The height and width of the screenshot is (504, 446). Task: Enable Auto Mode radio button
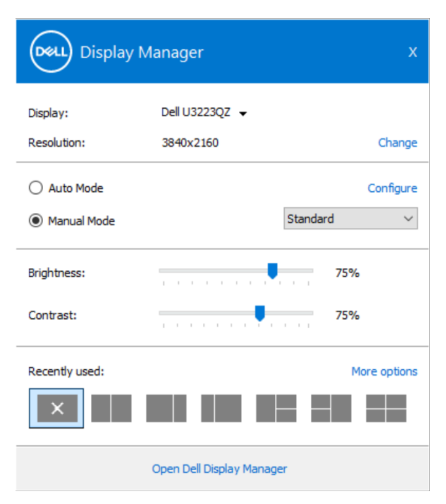click(x=35, y=189)
